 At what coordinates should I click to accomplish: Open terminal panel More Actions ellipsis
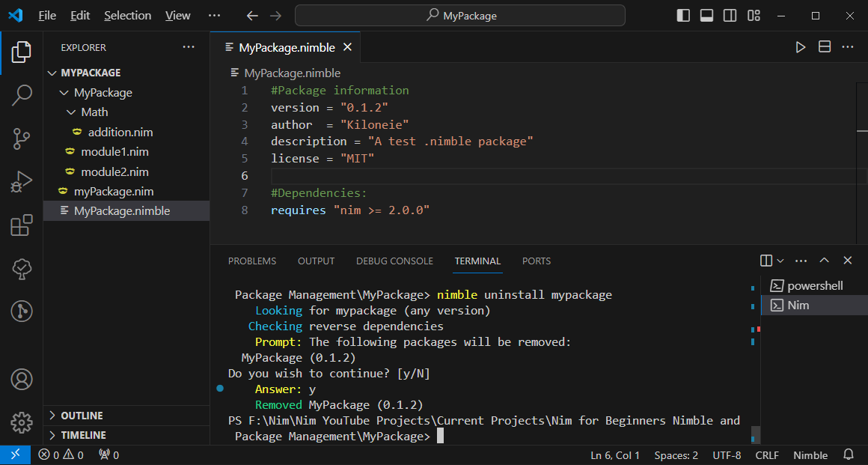click(801, 261)
